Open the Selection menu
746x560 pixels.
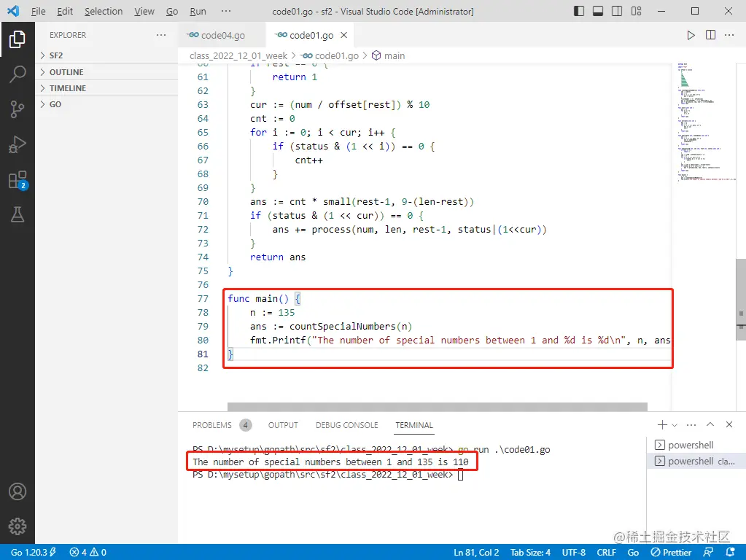tap(104, 11)
